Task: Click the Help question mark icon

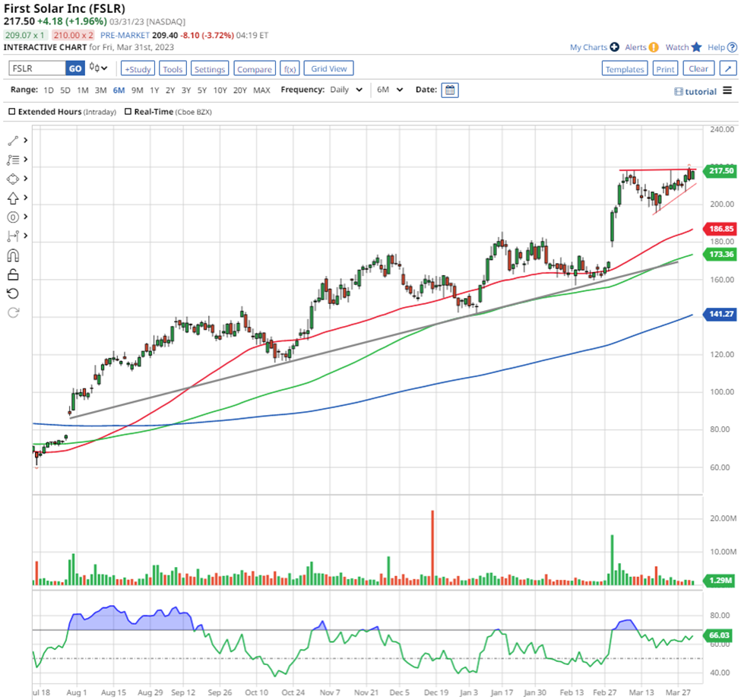Action: (x=732, y=47)
